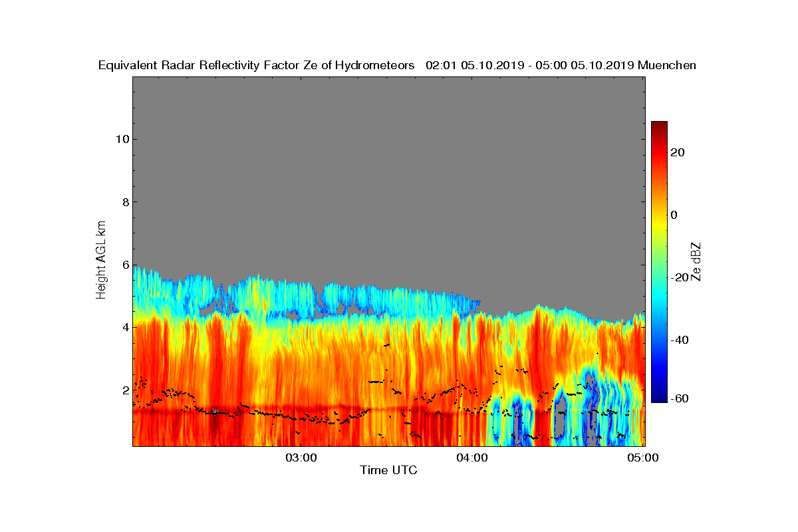The image size is (798, 532).
Task: Click the '03:00' time tick label
Action: [x=301, y=458]
